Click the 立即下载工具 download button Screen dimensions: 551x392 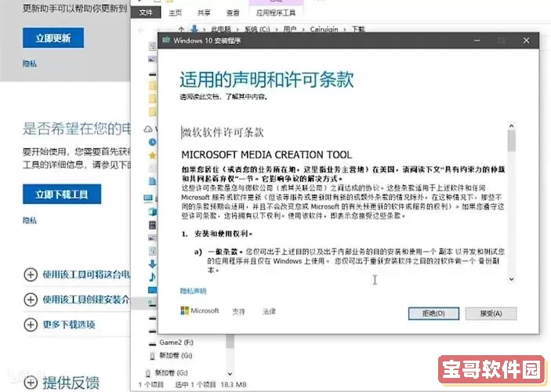pos(62,194)
